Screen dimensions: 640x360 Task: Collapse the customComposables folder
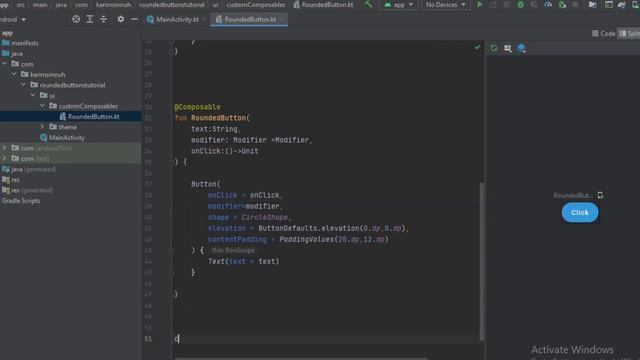pos(42,106)
